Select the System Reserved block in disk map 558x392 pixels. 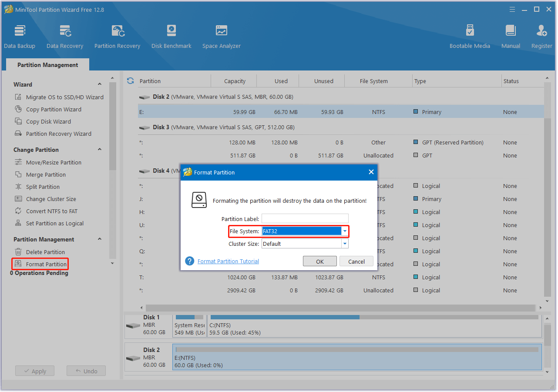(x=189, y=325)
